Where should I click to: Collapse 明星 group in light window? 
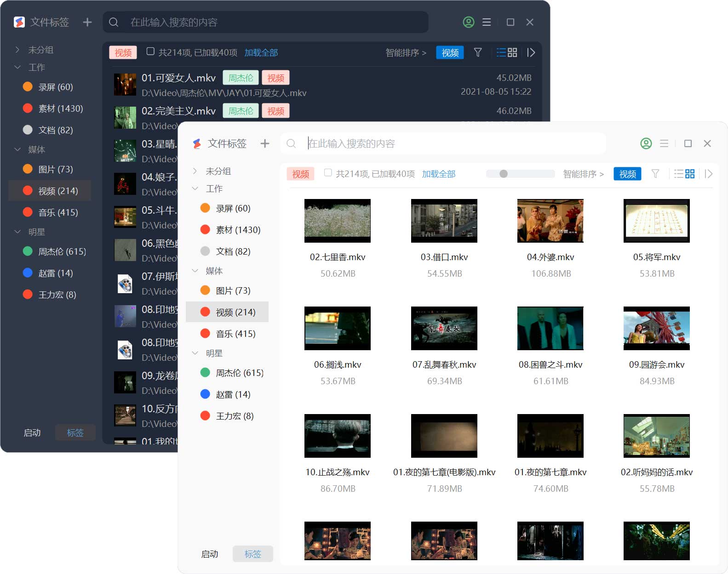[195, 353]
